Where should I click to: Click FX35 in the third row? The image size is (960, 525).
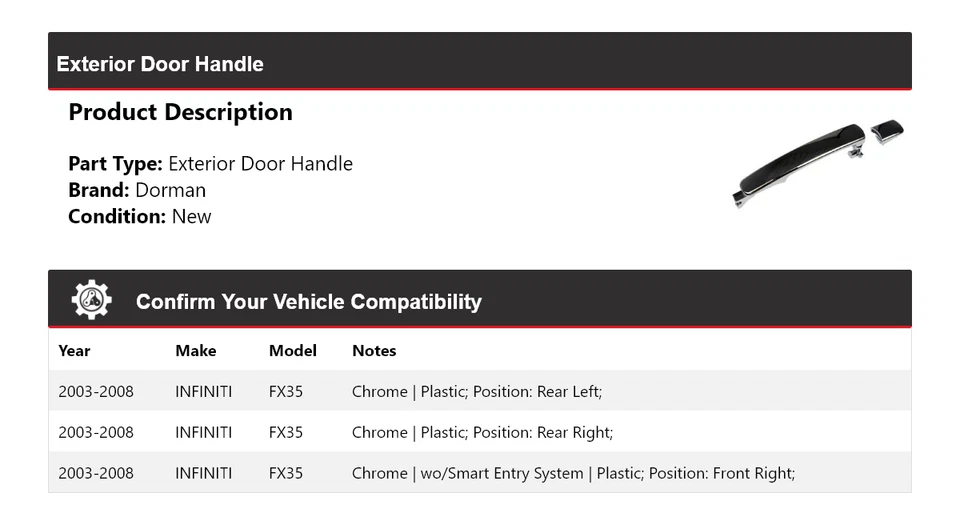coord(286,473)
